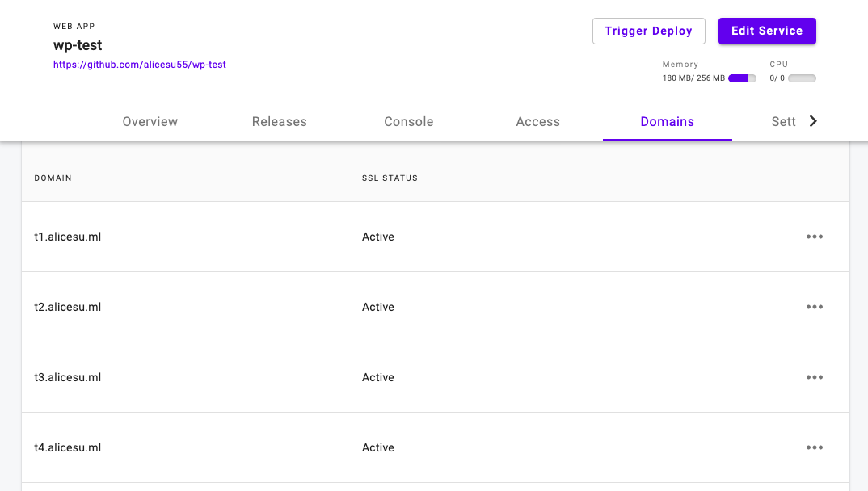Open the options menu for t4.alicesu.ml
The width and height of the screenshot is (868, 491).
(x=814, y=447)
